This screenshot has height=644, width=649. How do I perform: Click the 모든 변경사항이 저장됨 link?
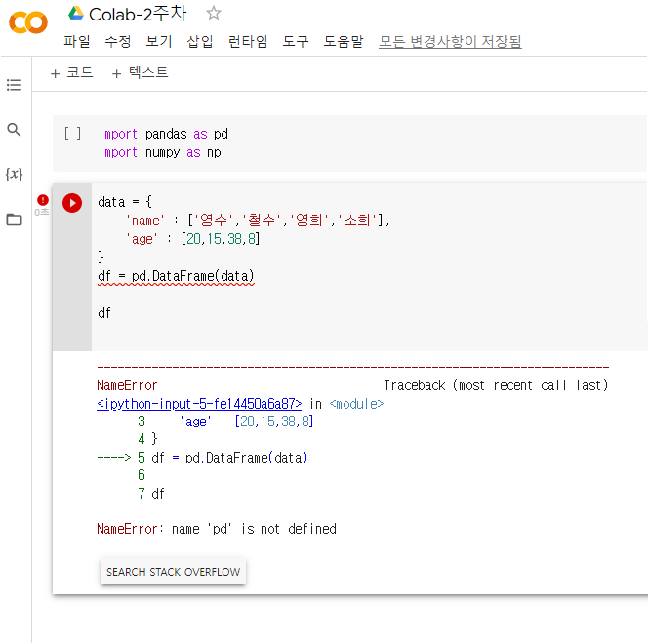tap(450, 41)
